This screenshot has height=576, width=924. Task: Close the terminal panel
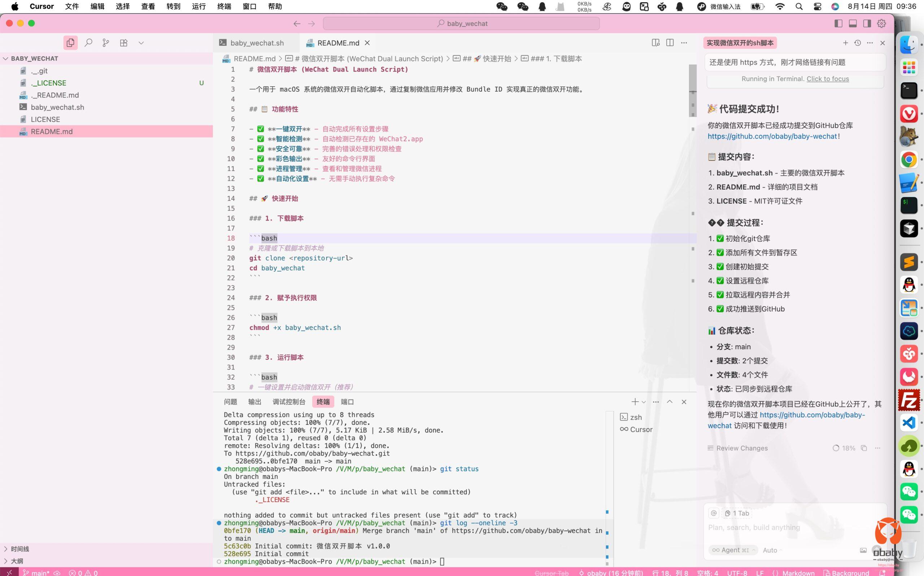tap(684, 402)
